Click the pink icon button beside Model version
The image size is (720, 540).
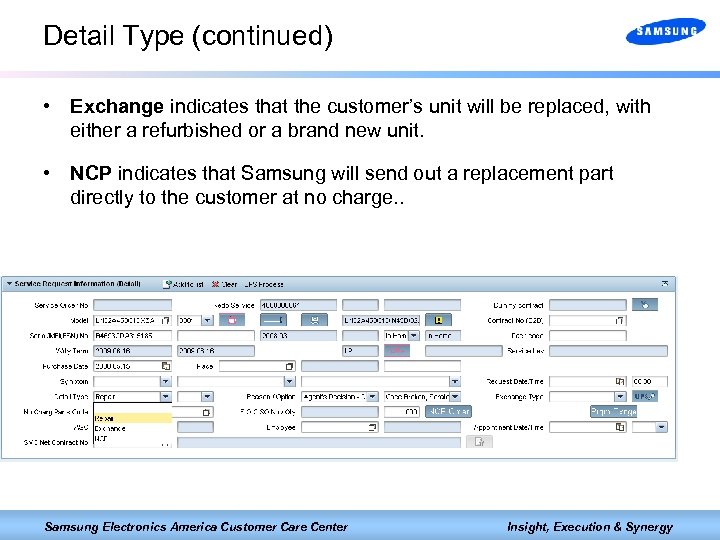tap(232, 320)
